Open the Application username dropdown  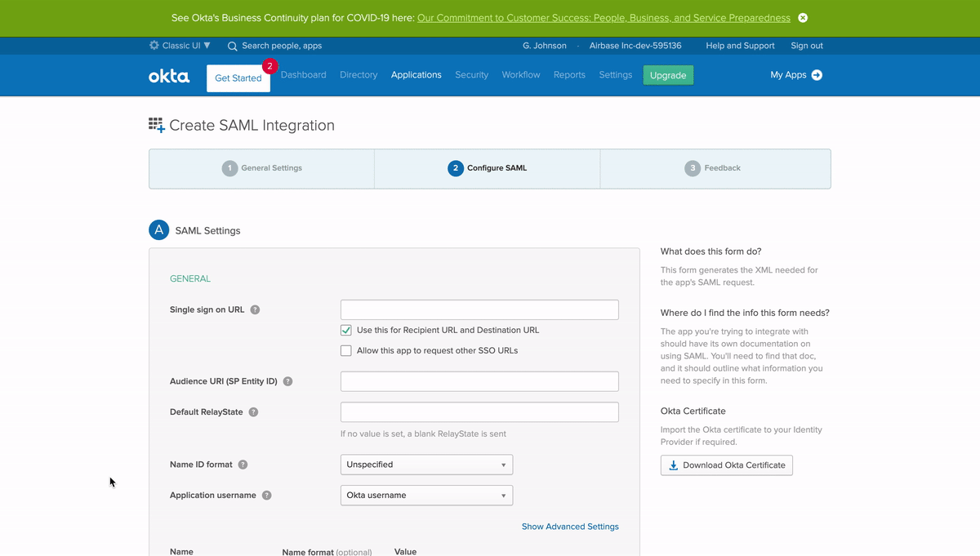(426, 496)
